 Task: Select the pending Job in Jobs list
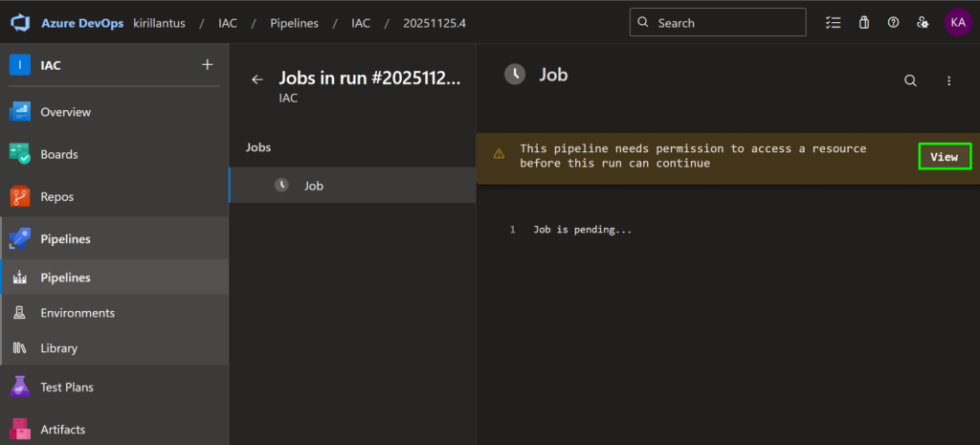point(314,186)
